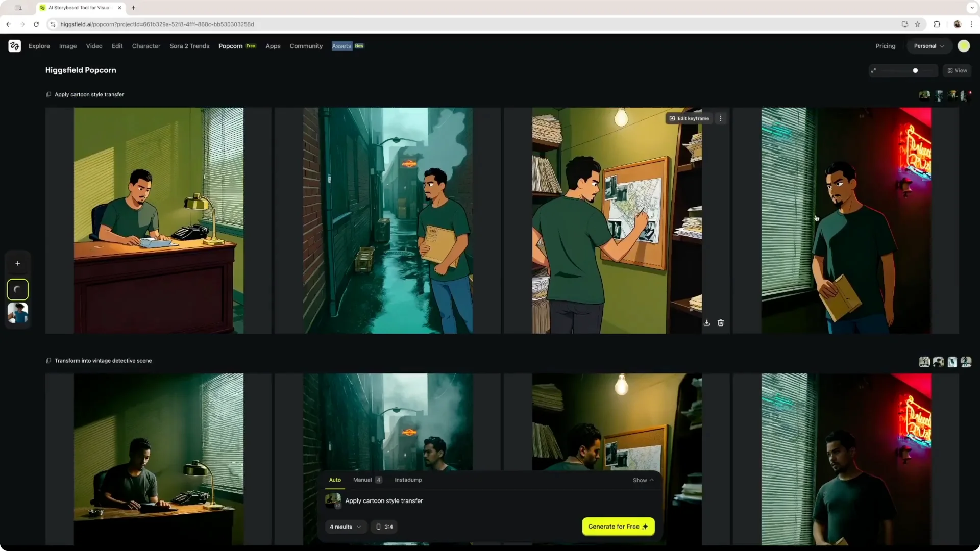Open the Community page from the top navigation
This screenshot has height=551, width=980.
point(306,46)
